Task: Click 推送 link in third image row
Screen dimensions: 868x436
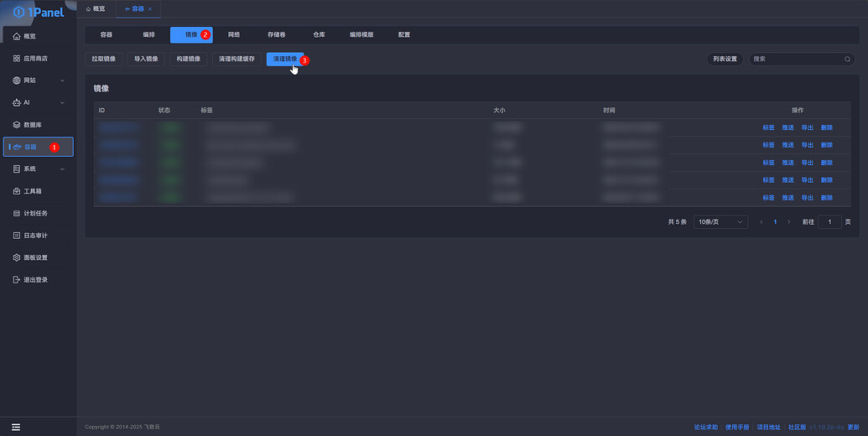Action: pos(787,163)
